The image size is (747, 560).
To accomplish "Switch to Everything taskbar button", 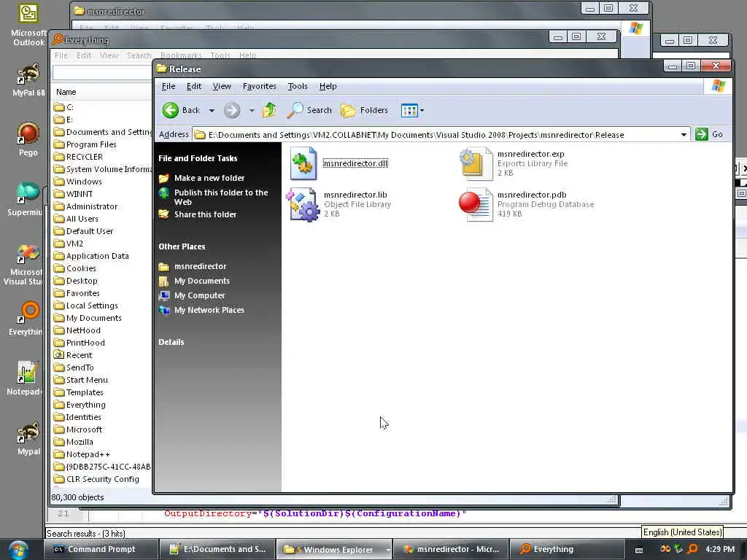I will pyautogui.click(x=567, y=550).
